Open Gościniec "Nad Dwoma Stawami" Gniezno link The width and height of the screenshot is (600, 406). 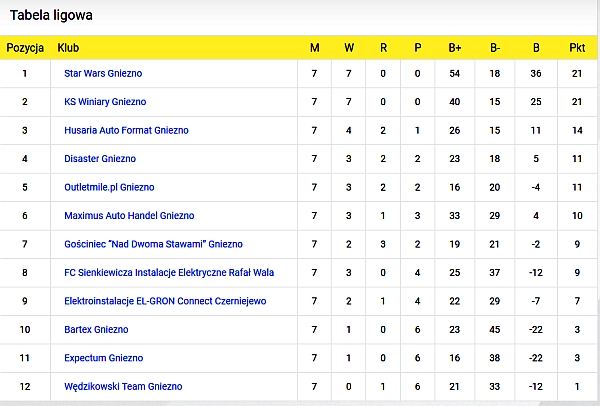153,244
